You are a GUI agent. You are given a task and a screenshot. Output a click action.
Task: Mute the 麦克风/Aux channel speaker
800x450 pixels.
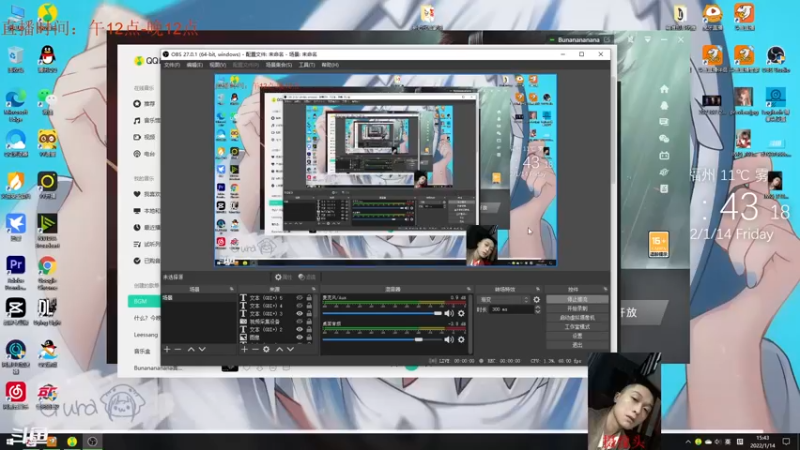[448, 313]
